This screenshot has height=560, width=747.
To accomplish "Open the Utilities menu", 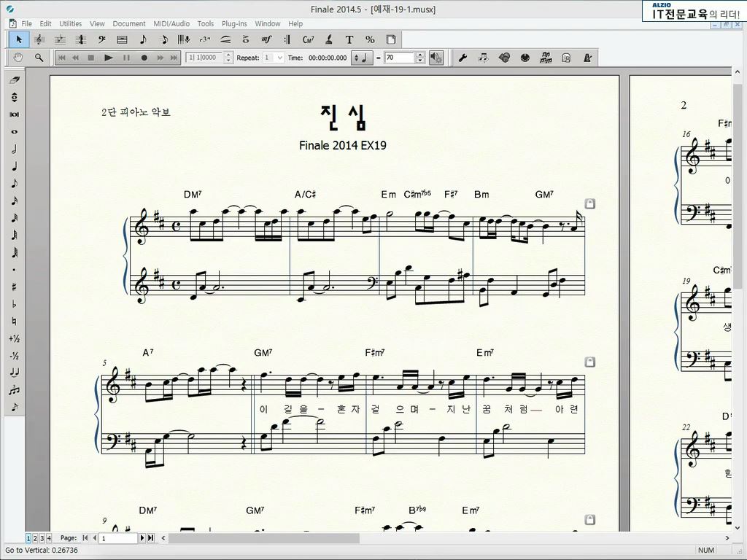I will pos(70,23).
